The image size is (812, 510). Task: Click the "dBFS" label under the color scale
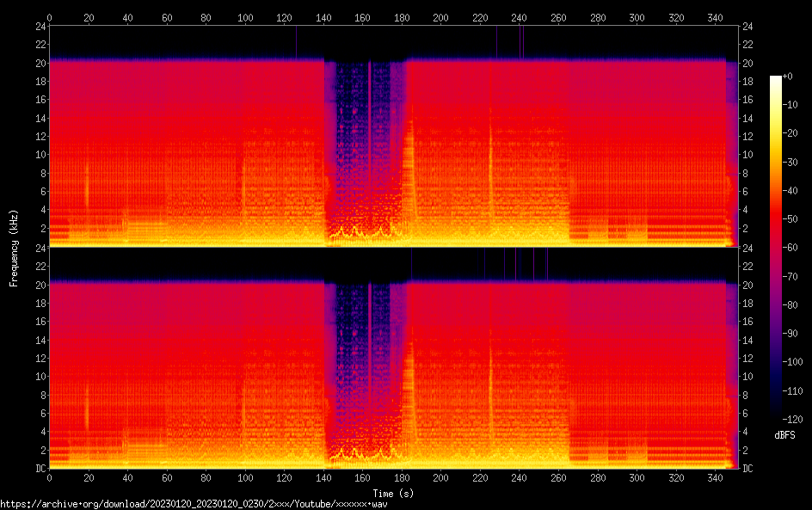(784, 436)
